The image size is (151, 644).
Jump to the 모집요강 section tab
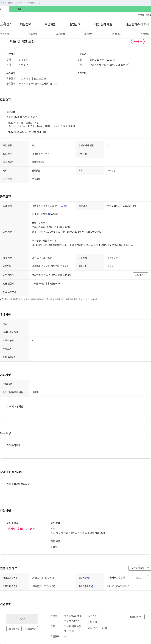[x=5, y=34]
